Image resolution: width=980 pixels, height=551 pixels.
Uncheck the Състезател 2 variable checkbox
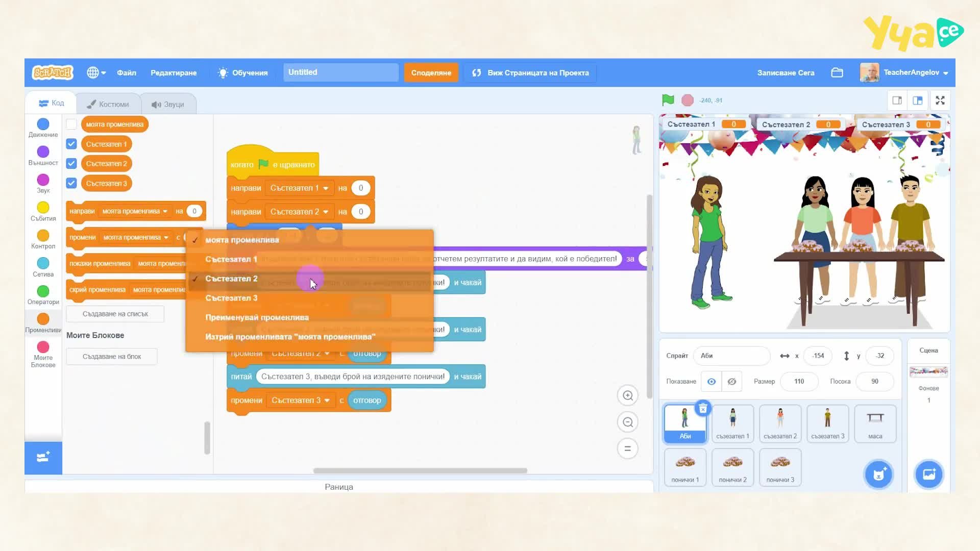click(71, 163)
